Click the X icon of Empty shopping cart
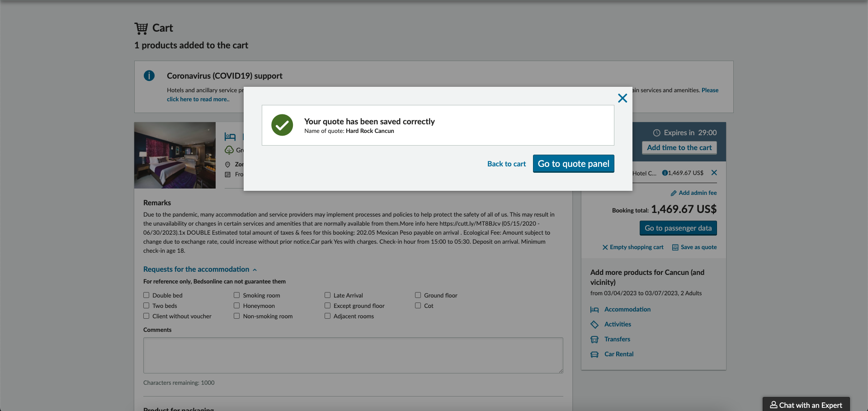The image size is (868, 411). [605, 247]
